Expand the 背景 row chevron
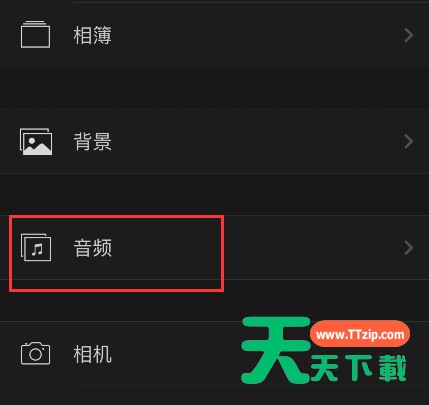 point(408,141)
